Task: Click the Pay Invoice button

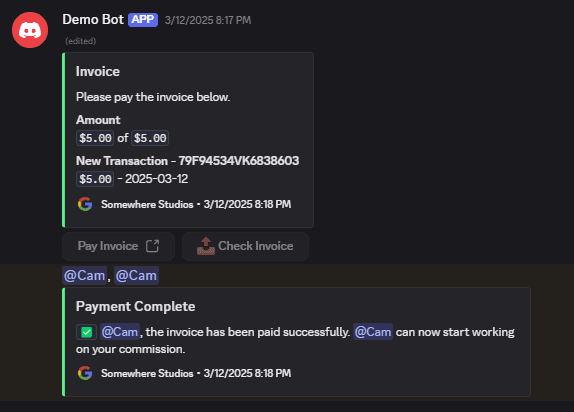Action: click(x=118, y=246)
